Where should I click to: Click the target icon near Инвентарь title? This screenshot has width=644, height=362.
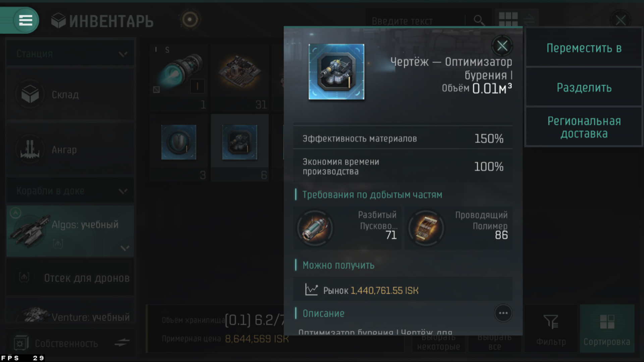(x=190, y=20)
